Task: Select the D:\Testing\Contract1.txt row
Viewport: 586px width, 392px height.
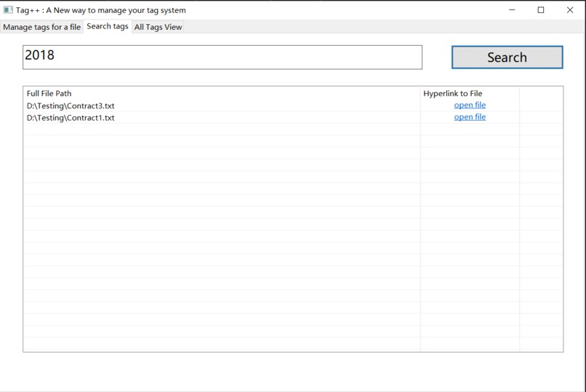Action: point(293,118)
